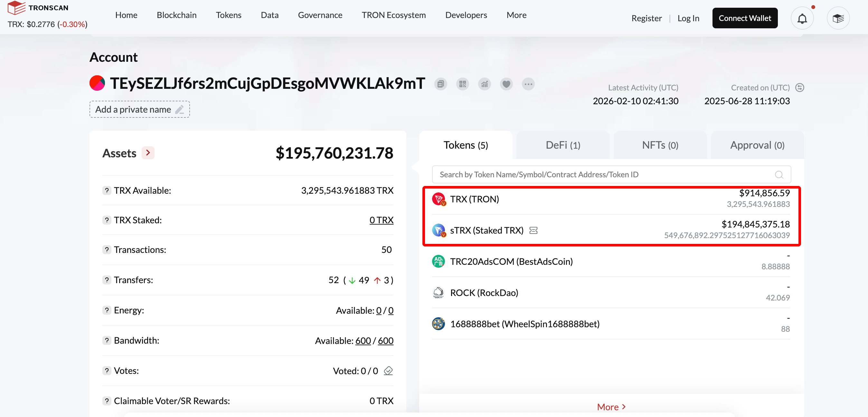This screenshot has height=417, width=868.
Task: Add account to favorites with heart icon
Action: click(x=506, y=84)
